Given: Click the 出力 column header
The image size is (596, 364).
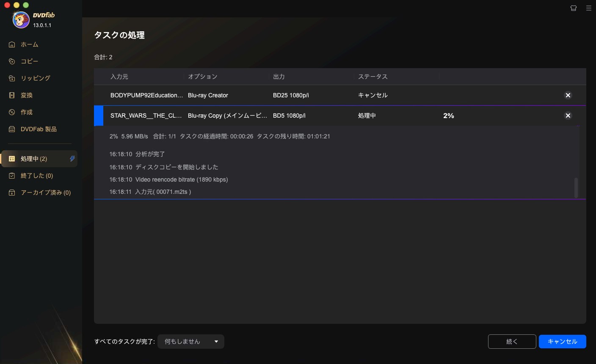Looking at the screenshot, I should point(279,77).
